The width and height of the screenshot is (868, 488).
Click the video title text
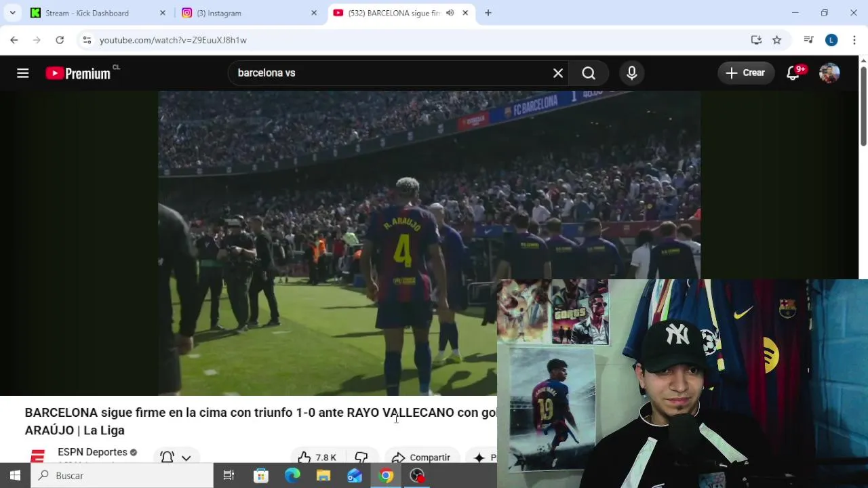coord(260,421)
